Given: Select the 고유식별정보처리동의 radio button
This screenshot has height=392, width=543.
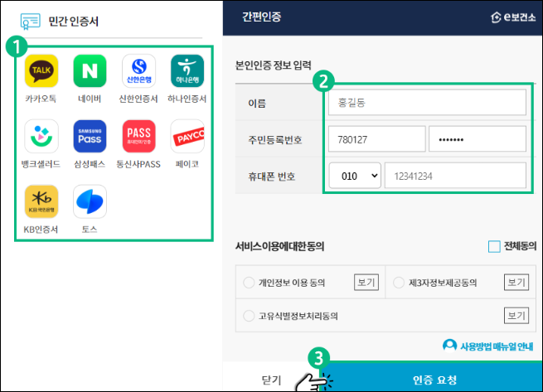Looking at the screenshot, I should pos(249,316).
